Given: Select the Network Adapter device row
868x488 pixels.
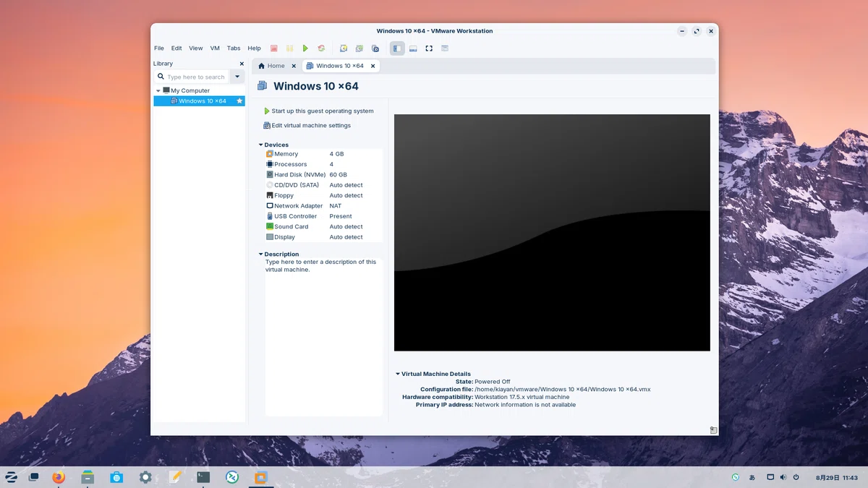Looking at the screenshot, I should point(323,206).
